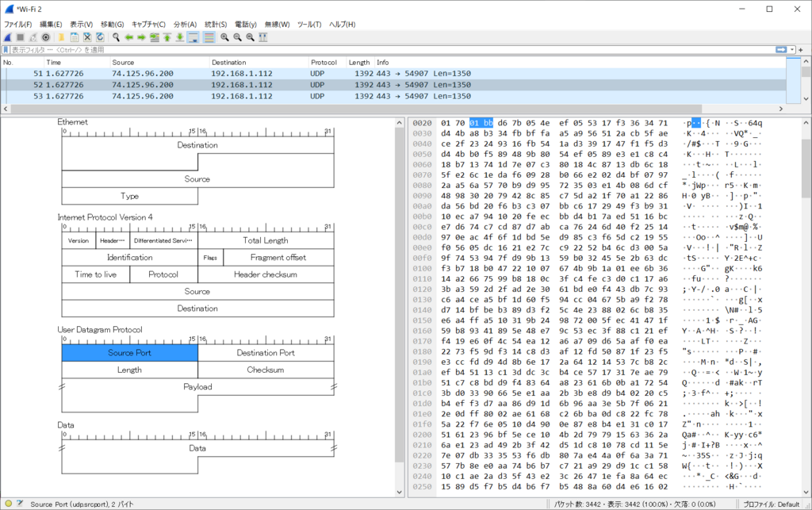Open the 統計(S) menu
This screenshot has height=510, width=812.
tap(216, 25)
